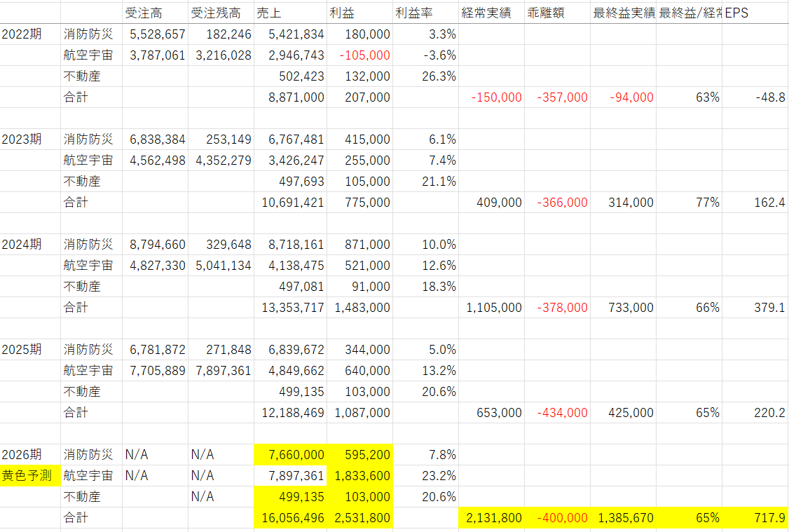Select the red -150,000 cell
This screenshot has width=789, height=532.
point(491,97)
